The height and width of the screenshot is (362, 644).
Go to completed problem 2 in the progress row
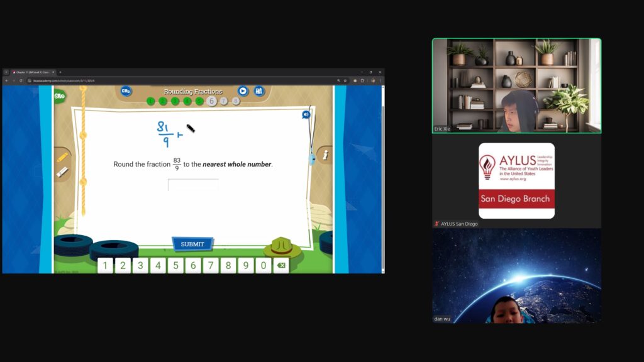tap(163, 101)
